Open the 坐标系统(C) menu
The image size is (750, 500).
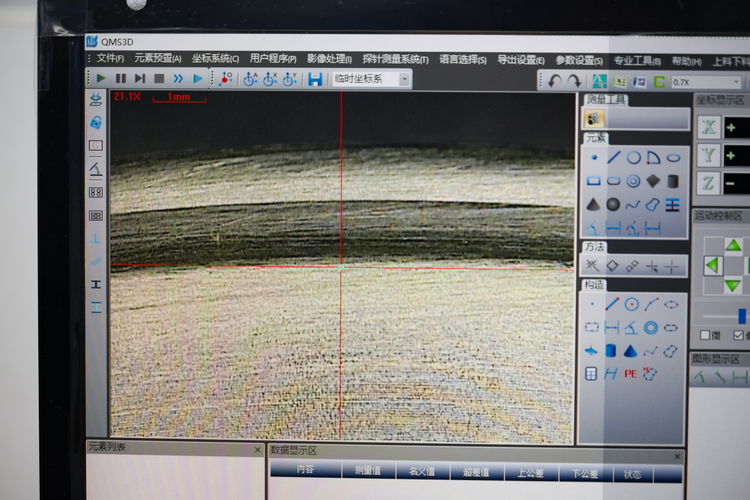pos(215,58)
